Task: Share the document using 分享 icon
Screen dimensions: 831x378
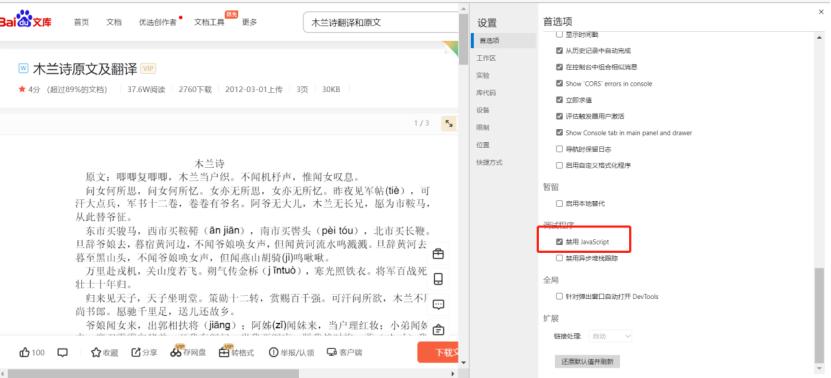Action: point(144,353)
